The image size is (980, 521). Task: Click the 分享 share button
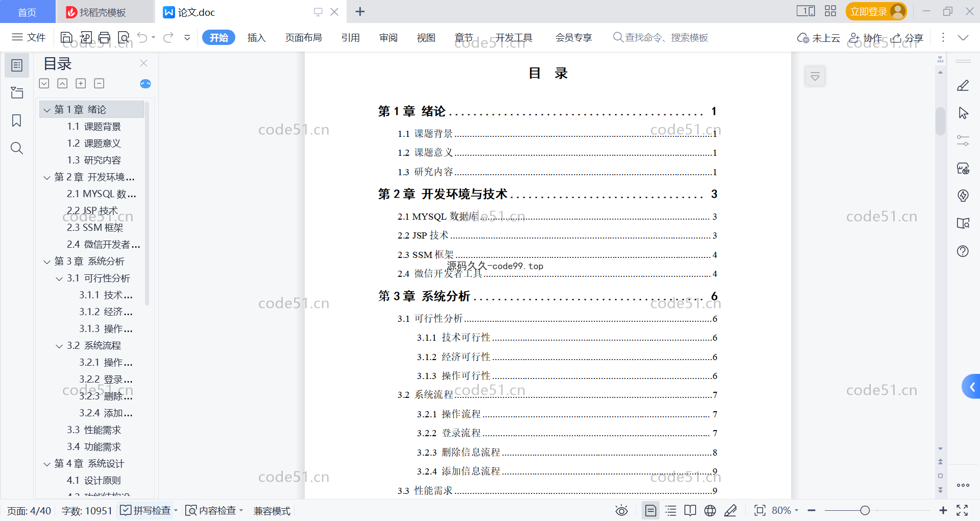(907, 38)
